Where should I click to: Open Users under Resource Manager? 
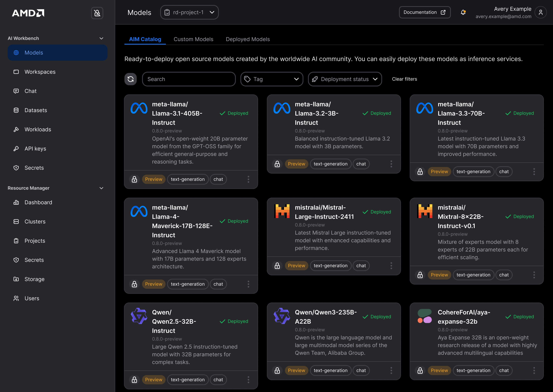pos(32,298)
